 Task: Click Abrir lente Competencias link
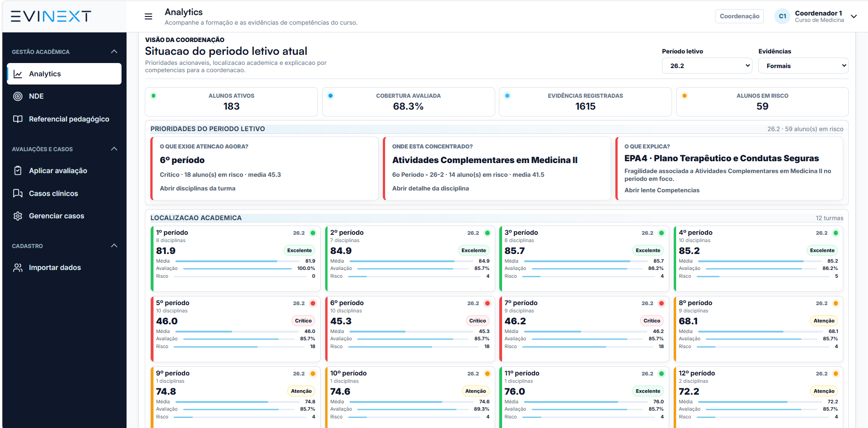pyautogui.click(x=662, y=190)
